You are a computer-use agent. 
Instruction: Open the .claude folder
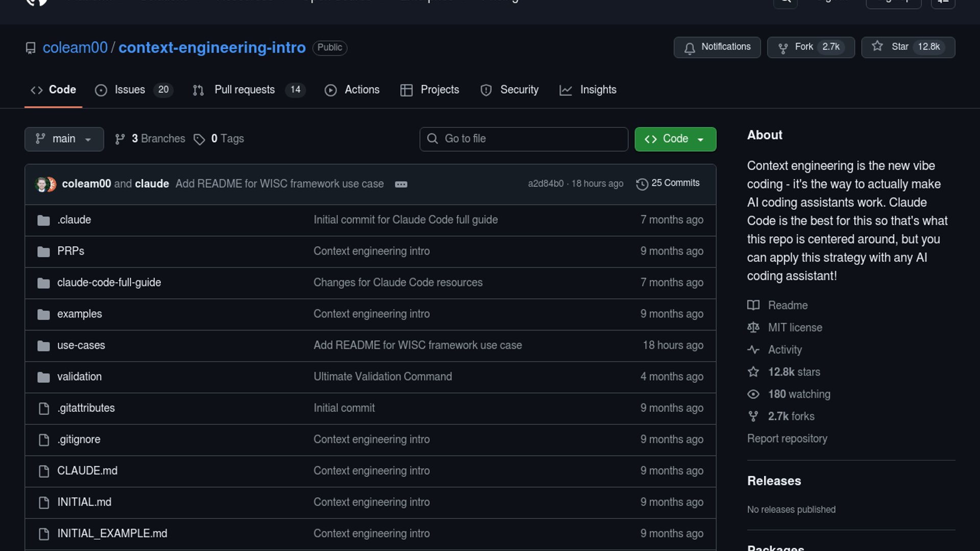[74, 220]
